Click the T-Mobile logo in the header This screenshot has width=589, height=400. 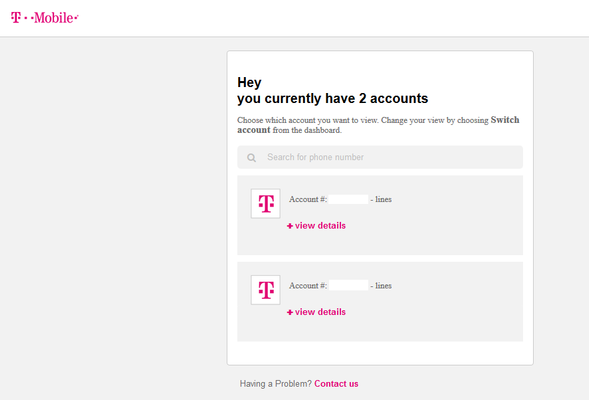[x=44, y=18]
